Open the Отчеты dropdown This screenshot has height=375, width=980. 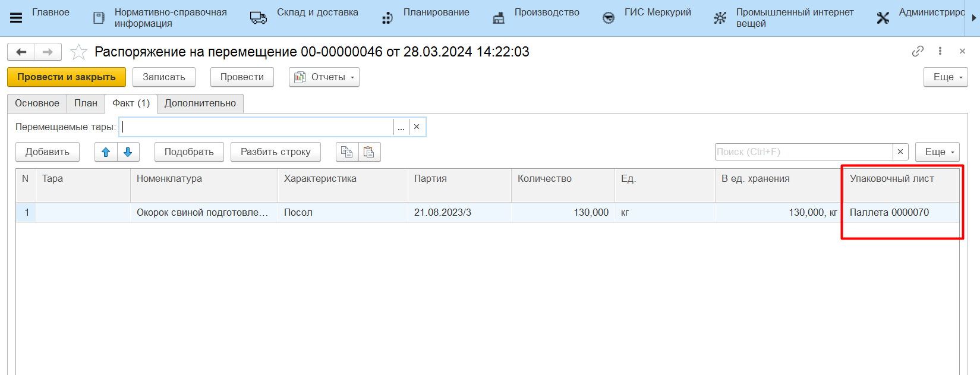[x=324, y=77]
